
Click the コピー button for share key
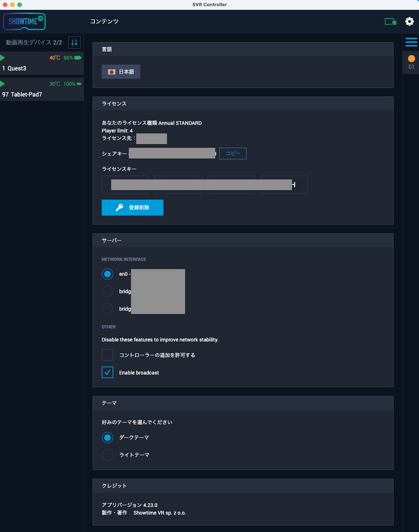click(233, 154)
